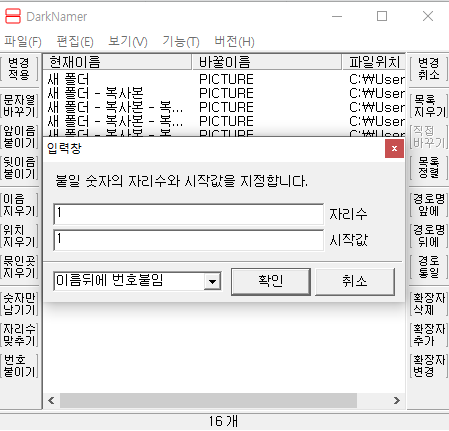Click the 변경 취소 button
The height and width of the screenshot is (431, 449).
click(x=429, y=69)
